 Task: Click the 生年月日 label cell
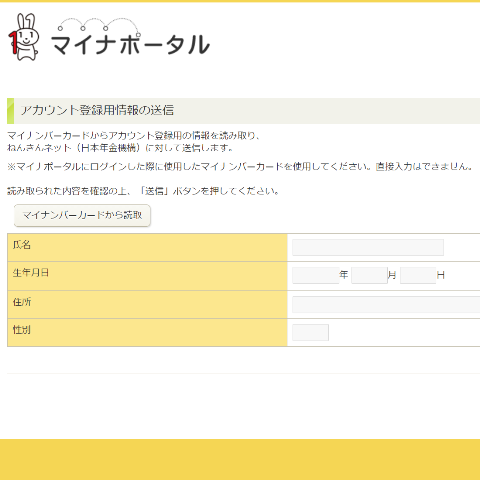tap(147, 276)
